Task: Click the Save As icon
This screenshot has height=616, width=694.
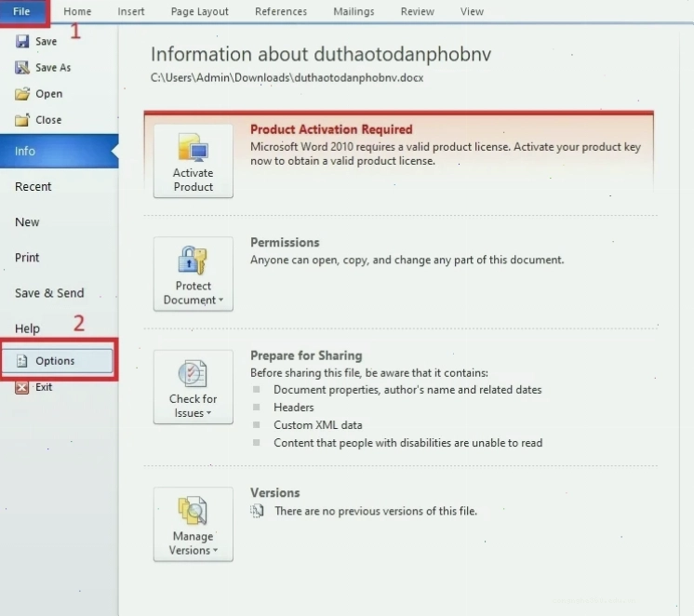Action: click(21, 67)
